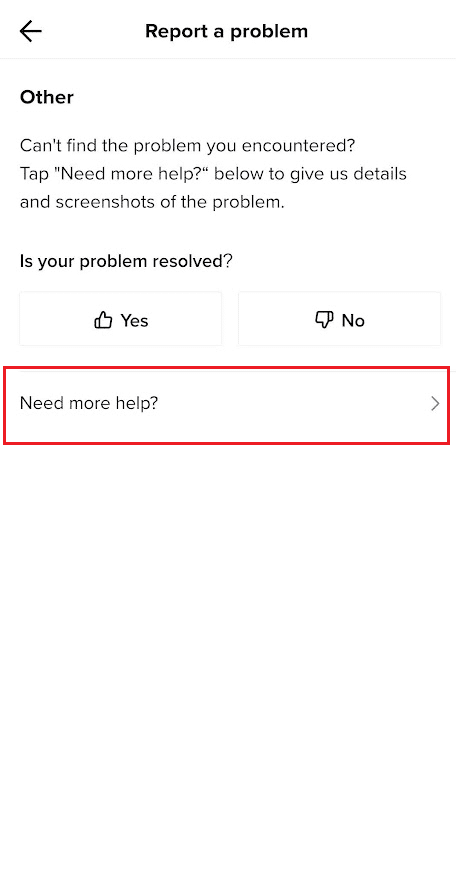Click the thumbs-down icon
This screenshot has width=456, height=893.
coord(324,321)
